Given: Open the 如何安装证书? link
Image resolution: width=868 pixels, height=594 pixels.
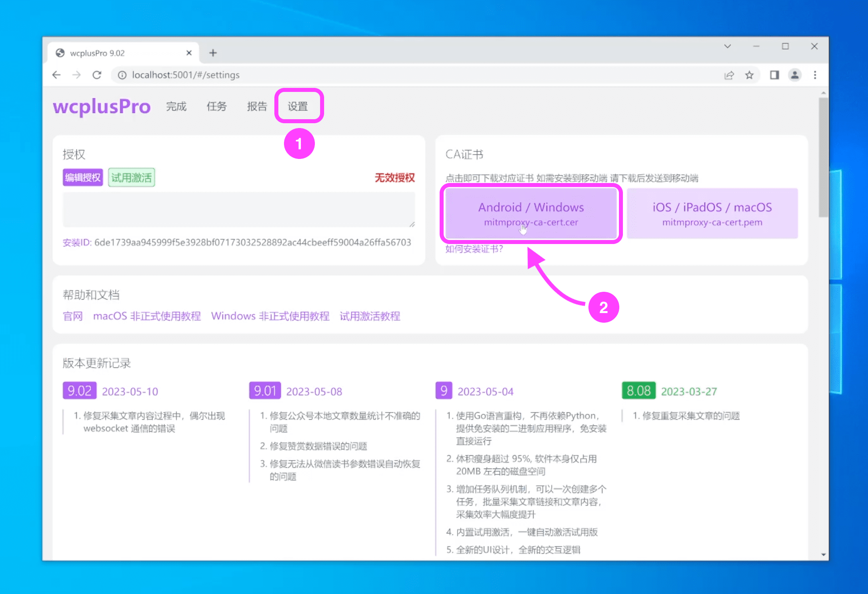Looking at the screenshot, I should tap(474, 249).
